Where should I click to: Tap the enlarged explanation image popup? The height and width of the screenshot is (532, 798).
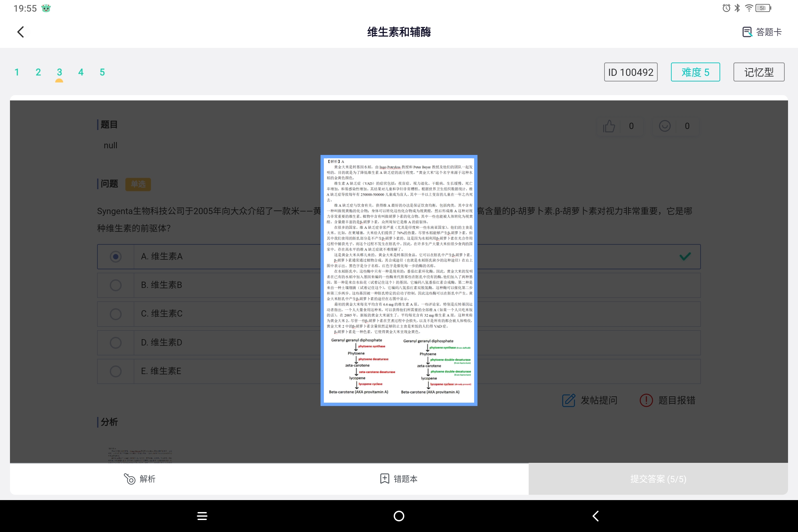coord(399,280)
